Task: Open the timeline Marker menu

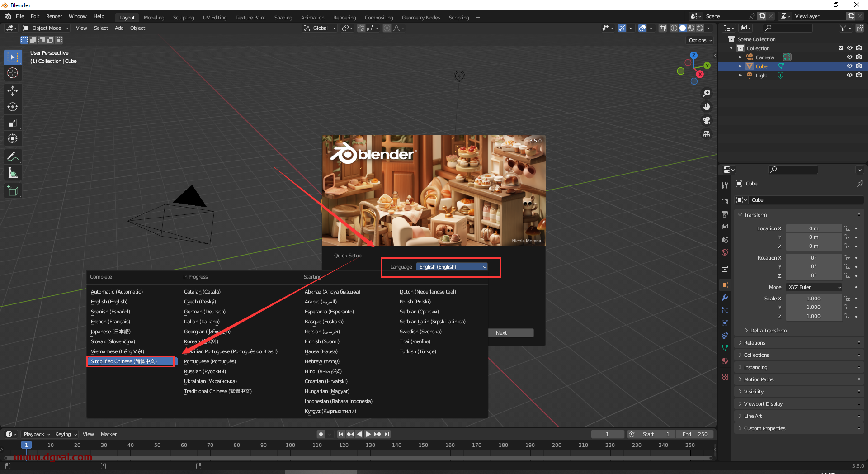Action: (108, 434)
